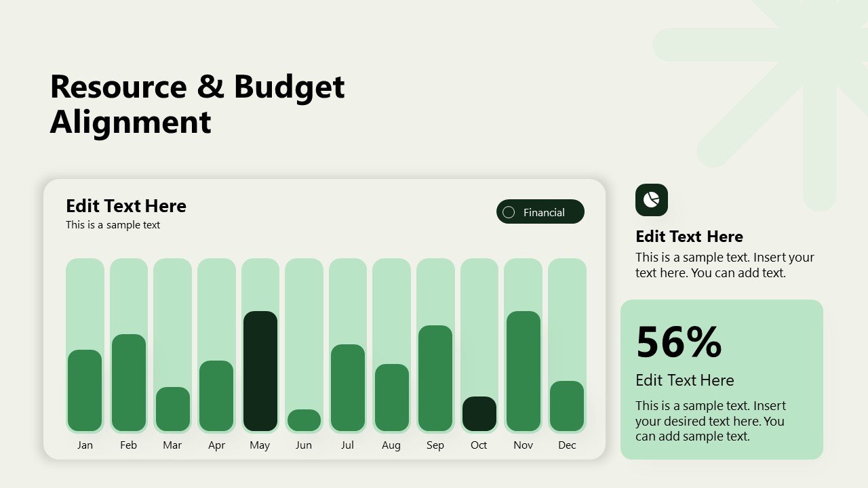Select 'This is a sample text' subtitle
This screenshot has height=488, width=868.
tap(113, 225)
